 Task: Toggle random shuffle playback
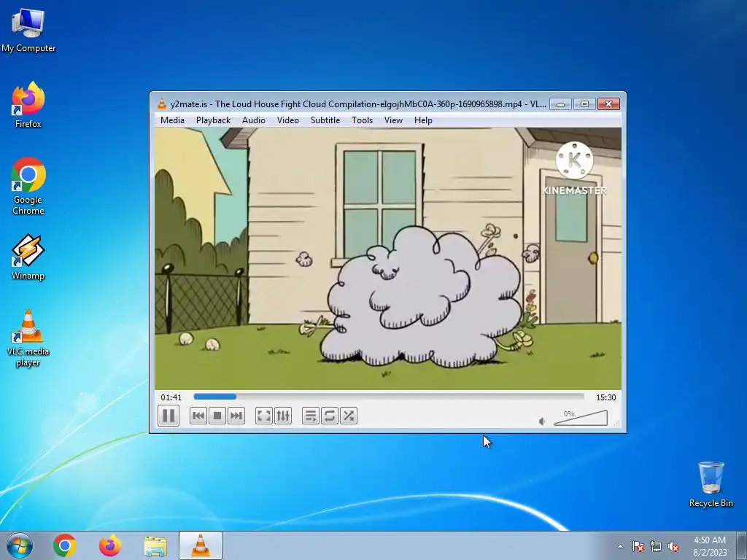coord(349,416)
